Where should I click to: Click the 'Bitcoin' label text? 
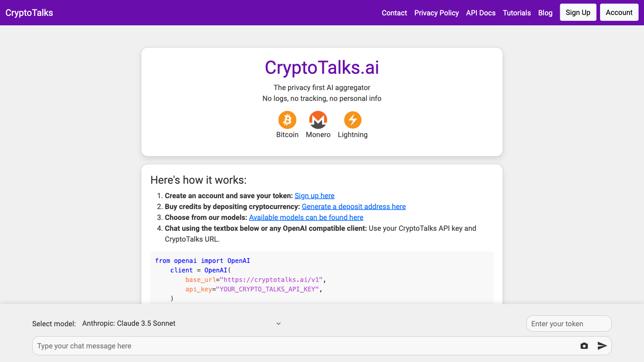coord(288,134)
